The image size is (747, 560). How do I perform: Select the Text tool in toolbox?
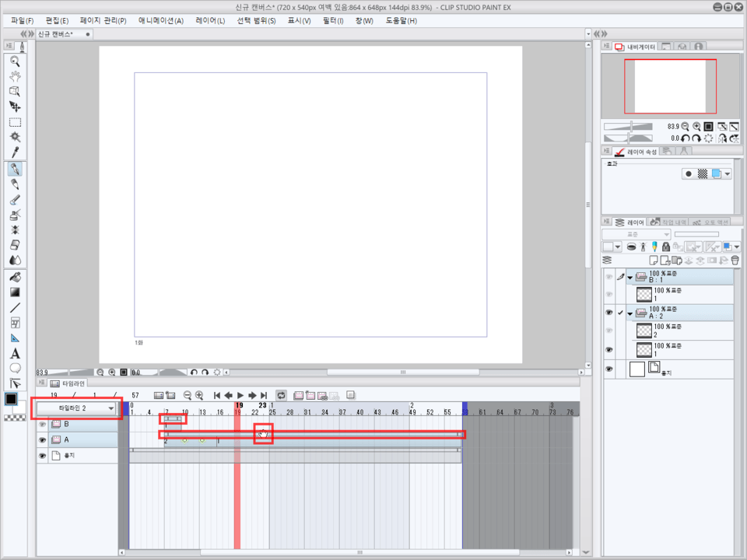(x=15, y=353)
